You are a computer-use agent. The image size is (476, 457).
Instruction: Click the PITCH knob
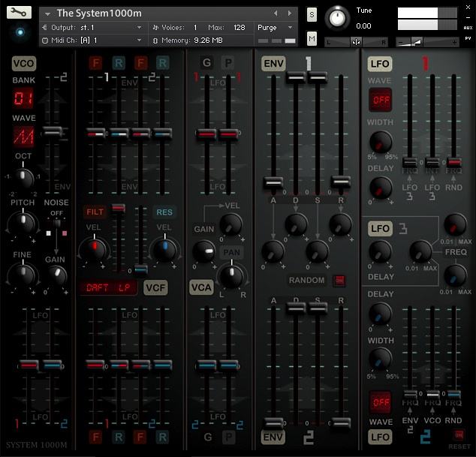(23, 223)
